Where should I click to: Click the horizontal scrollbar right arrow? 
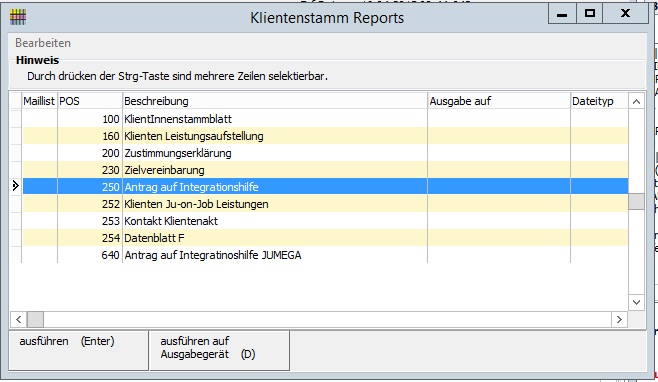pyautogui.click(x=619, y=319)
